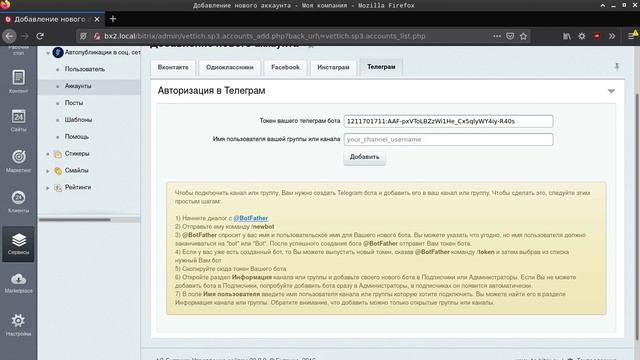
Task: Click the Добавить button
Action: click(364, 157)
